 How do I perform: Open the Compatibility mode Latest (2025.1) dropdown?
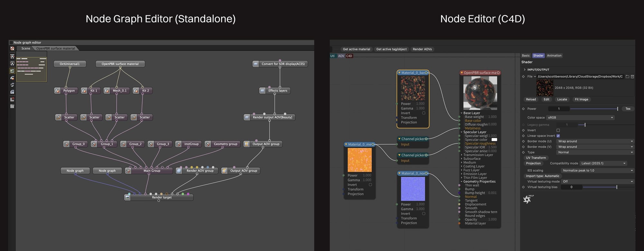point(603,163)
